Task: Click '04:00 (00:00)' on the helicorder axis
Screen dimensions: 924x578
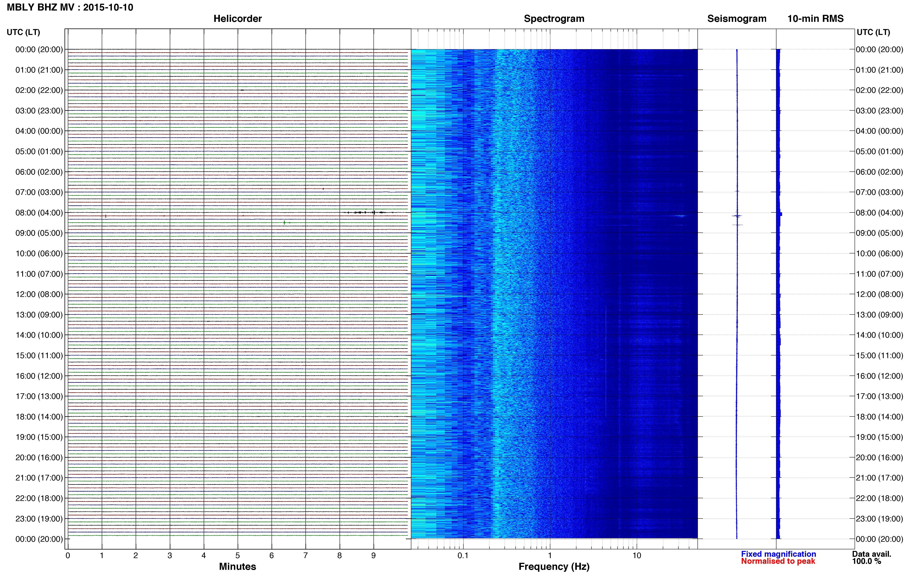Action: 39,131
